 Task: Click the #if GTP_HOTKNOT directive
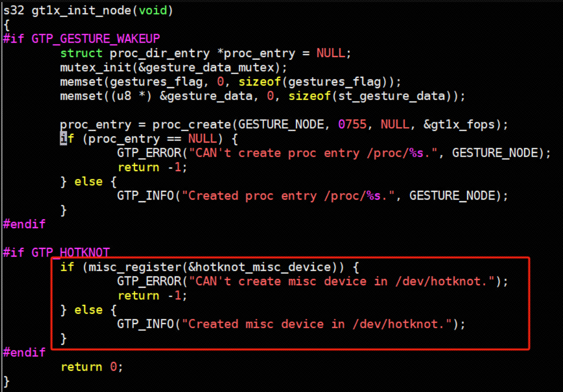(x=56, y=253)
